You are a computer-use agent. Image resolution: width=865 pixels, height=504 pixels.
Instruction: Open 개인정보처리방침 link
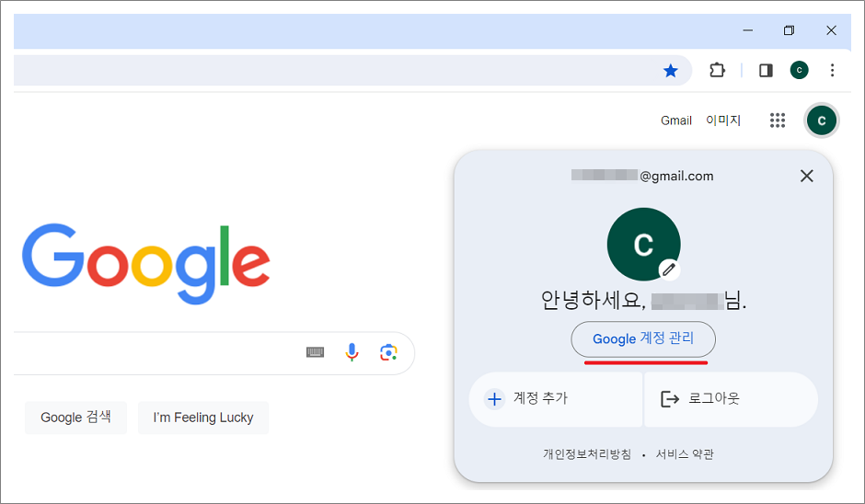[587, 453]
